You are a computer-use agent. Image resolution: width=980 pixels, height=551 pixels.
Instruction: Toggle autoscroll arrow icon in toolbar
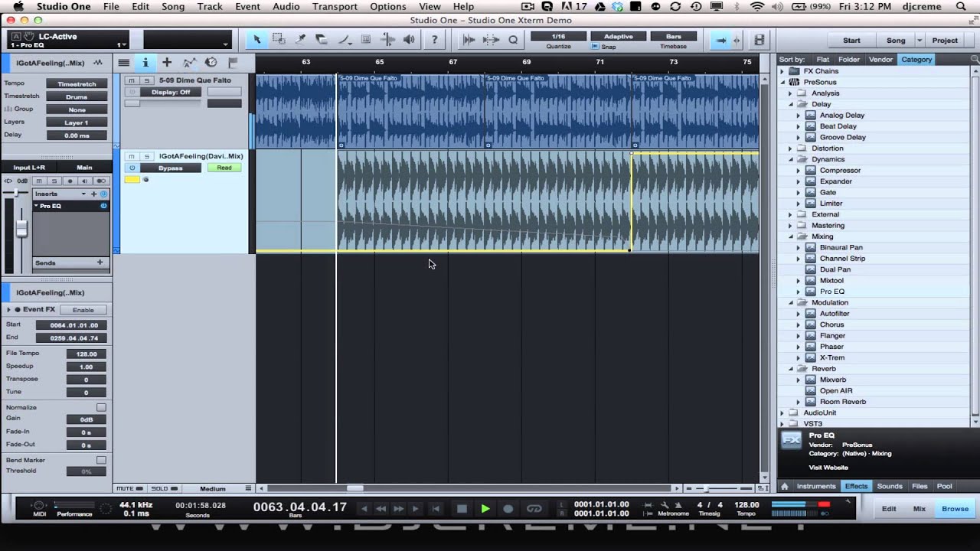pyautogui.click(x=720, y=40)
